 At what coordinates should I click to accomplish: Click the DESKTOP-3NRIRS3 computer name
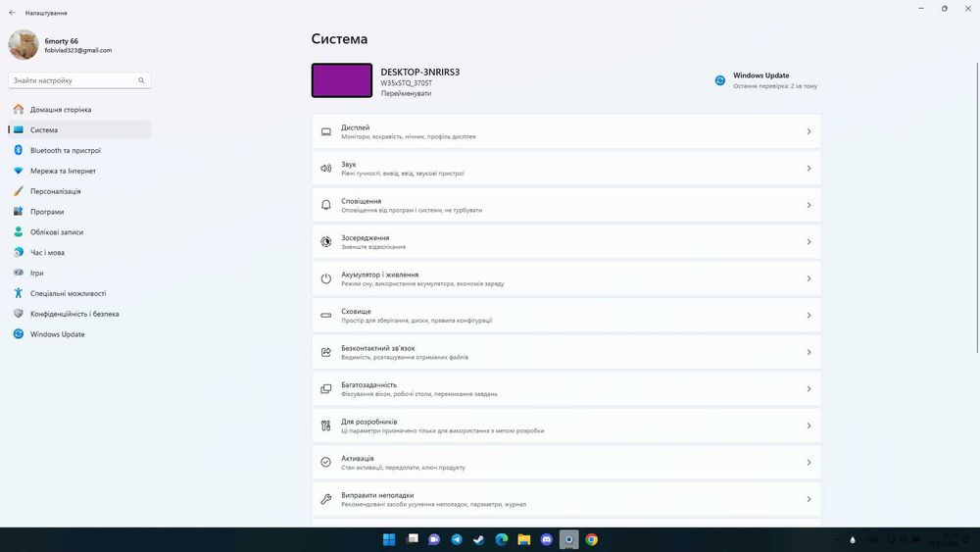420,72
